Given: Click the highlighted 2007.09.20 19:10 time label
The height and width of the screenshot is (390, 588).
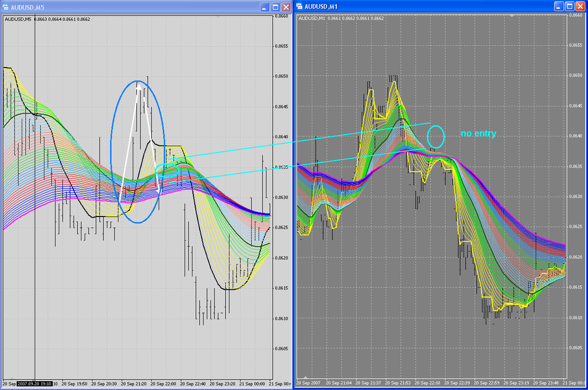Looking at the screenshot, I should point(35,384).
